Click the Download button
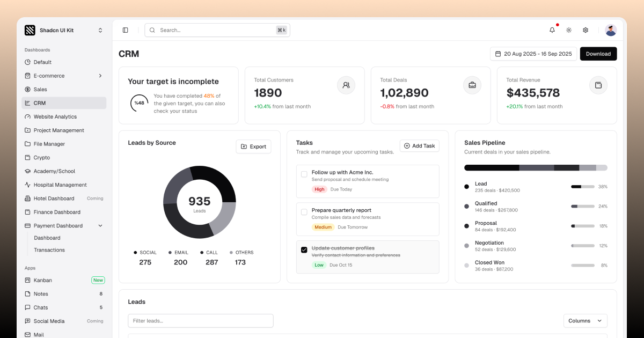Viewport: 644px width, 338px height. point(598,54)
